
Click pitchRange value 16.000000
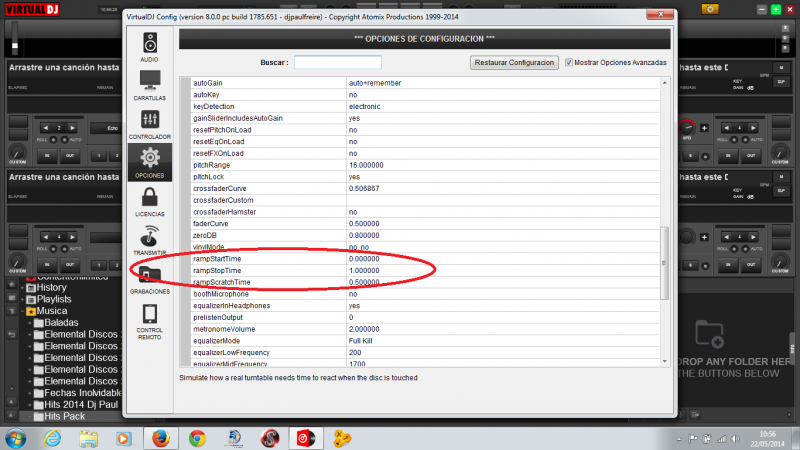pos(366,165)
